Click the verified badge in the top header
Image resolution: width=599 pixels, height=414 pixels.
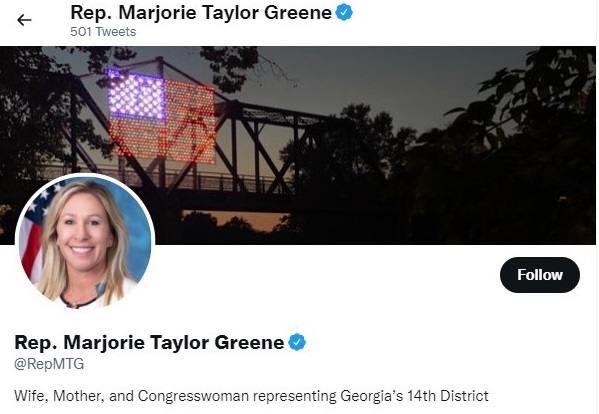[344, 12]
